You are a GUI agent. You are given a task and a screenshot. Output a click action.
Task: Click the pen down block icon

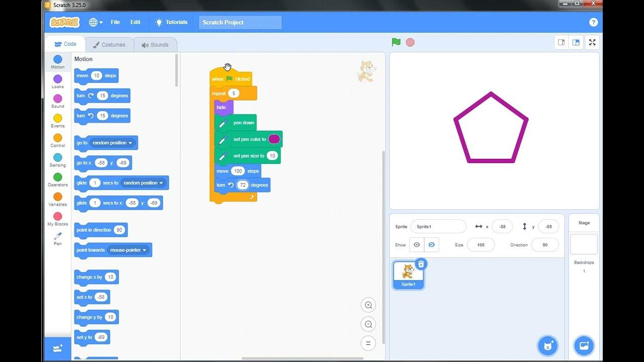[x=223, y=123]
